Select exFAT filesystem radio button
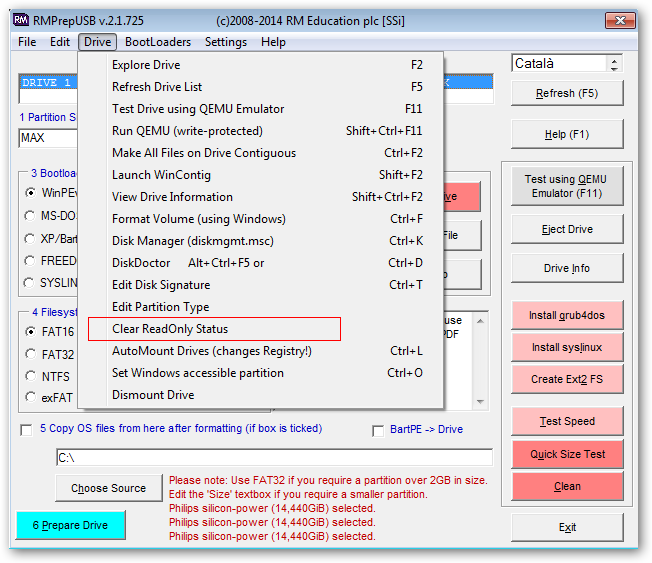652x563 pixels. (x=30, y=398)
